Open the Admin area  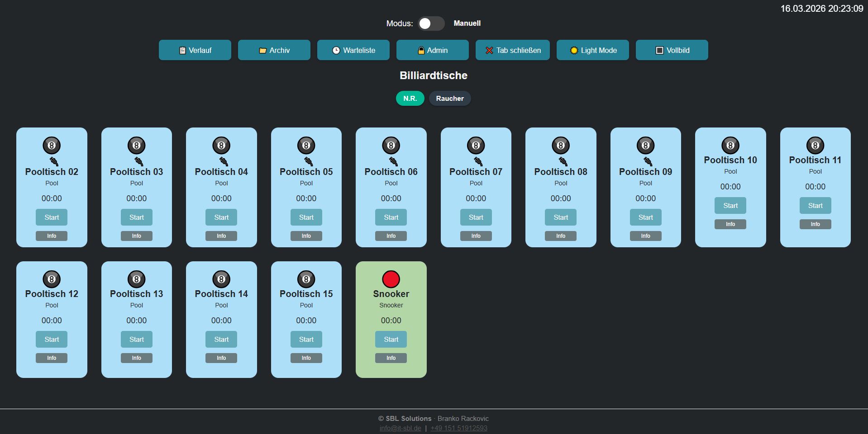tap(433, 50)
